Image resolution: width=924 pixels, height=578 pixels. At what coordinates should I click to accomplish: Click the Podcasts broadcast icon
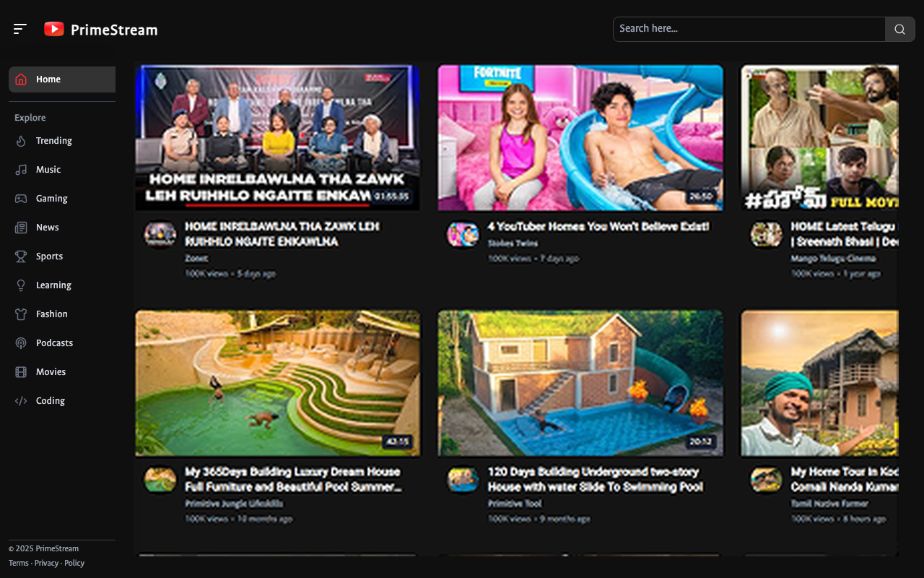21,343
